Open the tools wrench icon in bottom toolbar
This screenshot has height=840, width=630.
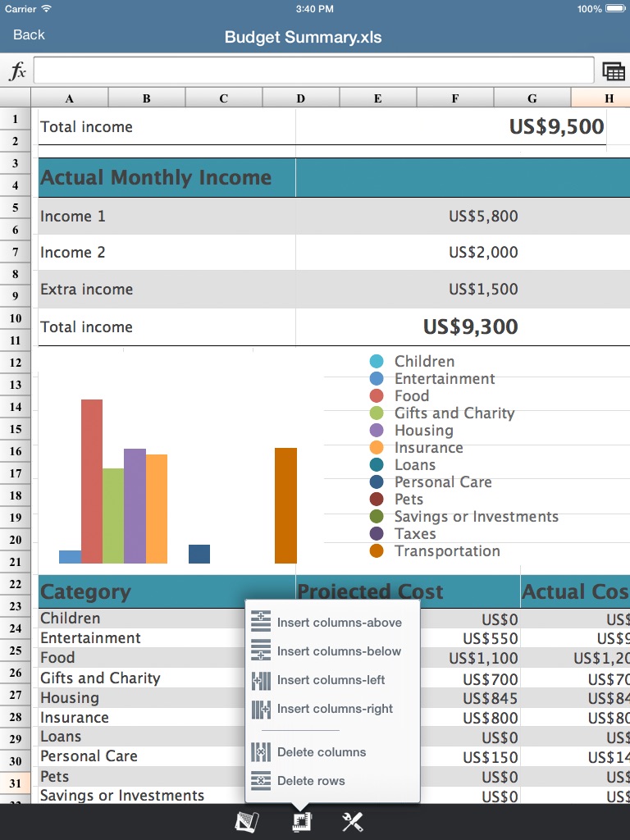click(x=353, y=822)
